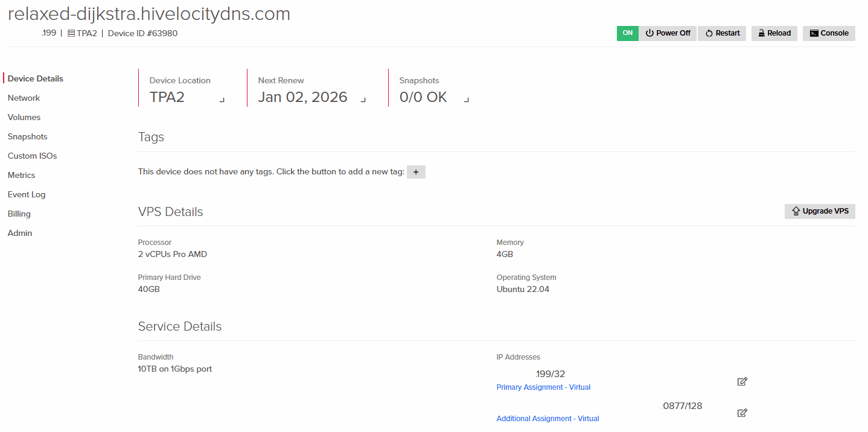View the Metrics sidebar page
868x432 pixels.
(x=21, y=175)
